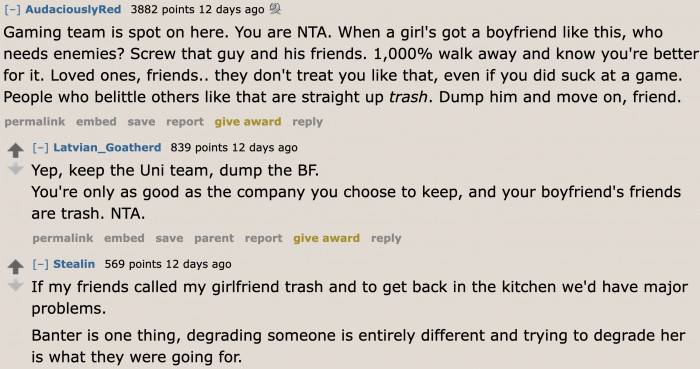Report Latvian_Goatherd's comment
This screenshot has height=369, width=700.
pos(263,238)
